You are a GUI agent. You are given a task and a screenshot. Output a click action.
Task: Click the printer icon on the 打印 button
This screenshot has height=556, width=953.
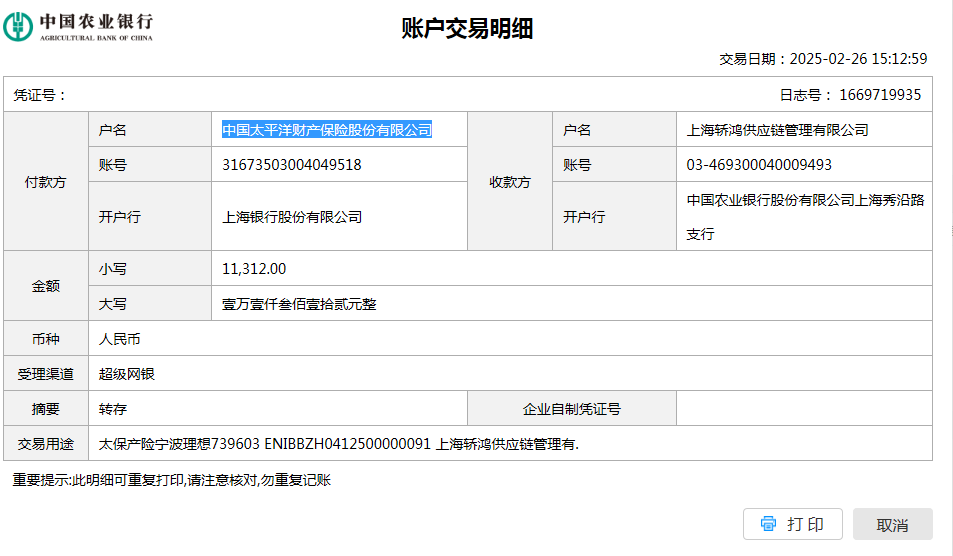pyautogui.click(x=768, y=524)
